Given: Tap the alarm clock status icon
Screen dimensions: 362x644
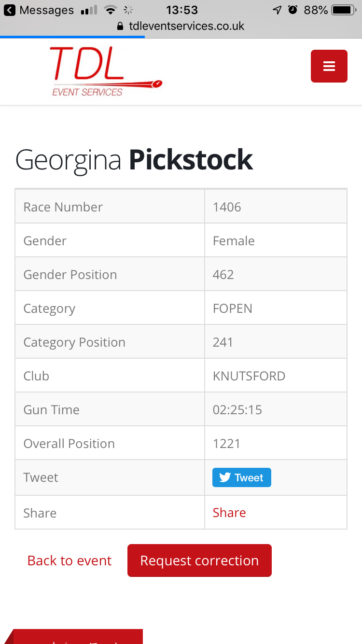Looking at the screenshot, I should click(x=292, y=10).
